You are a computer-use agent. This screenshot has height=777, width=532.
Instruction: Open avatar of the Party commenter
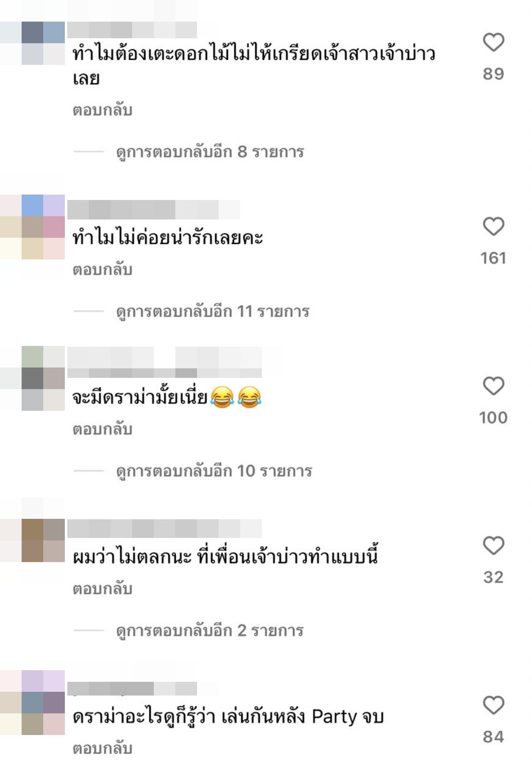(32, 703)
